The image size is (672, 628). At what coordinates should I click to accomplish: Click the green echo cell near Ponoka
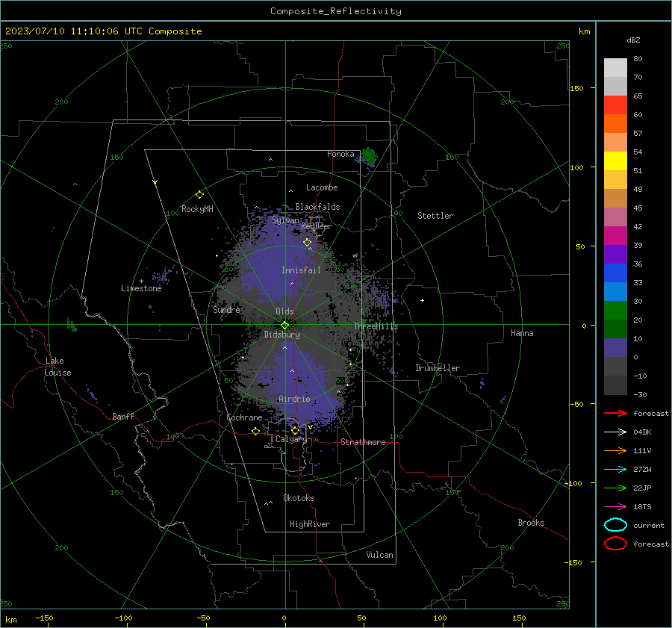coord(369,157)
